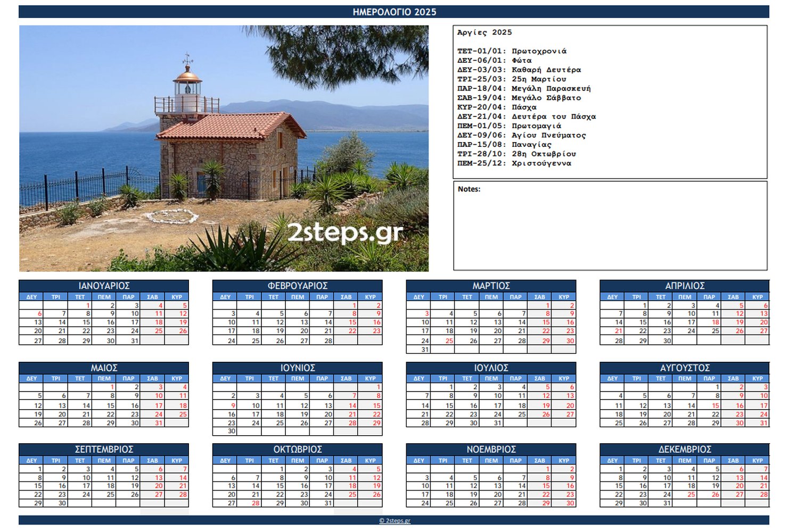Select the ΠΕΜ column header in ΙΟΥΛΙΟΣ
Viewport: 798px width, 532px height.
[491, 379]
